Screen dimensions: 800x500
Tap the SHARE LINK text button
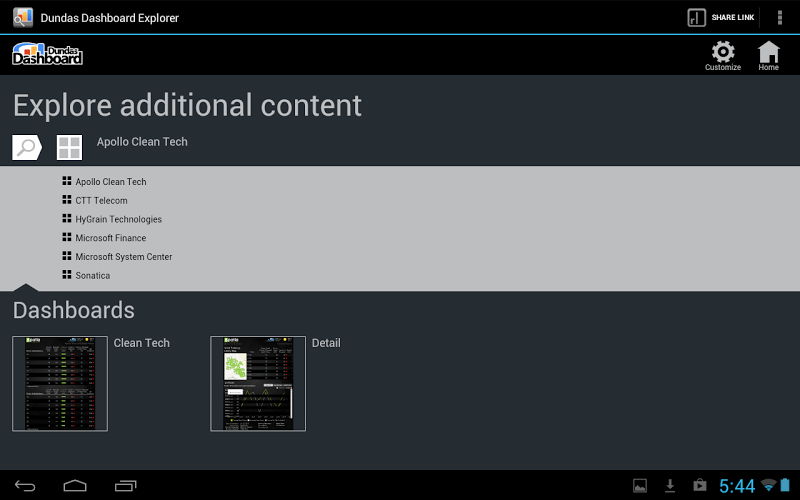[x=733, y=17]
